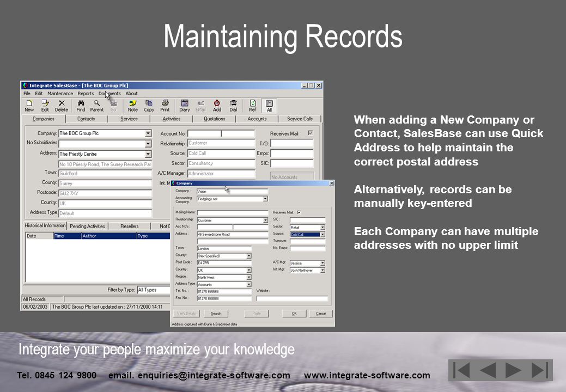The width and height of the screenshot is (566, 392).
Task: Click the Add toolbar icon
Action: click(x=217, y=106)
